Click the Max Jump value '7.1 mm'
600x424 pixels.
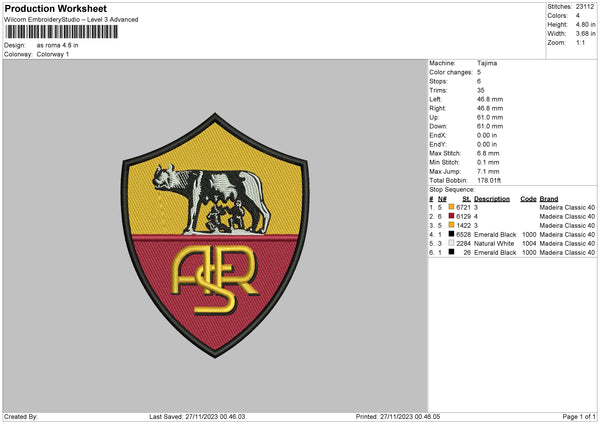pos(488,171)
